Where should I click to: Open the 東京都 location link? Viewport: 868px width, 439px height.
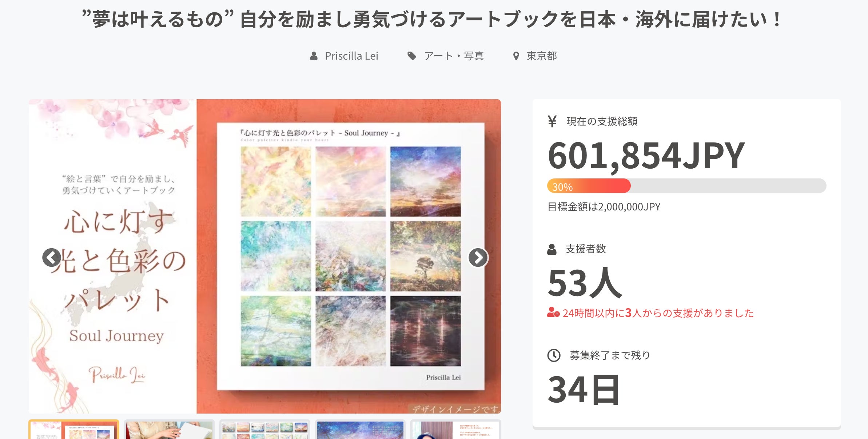542,56
